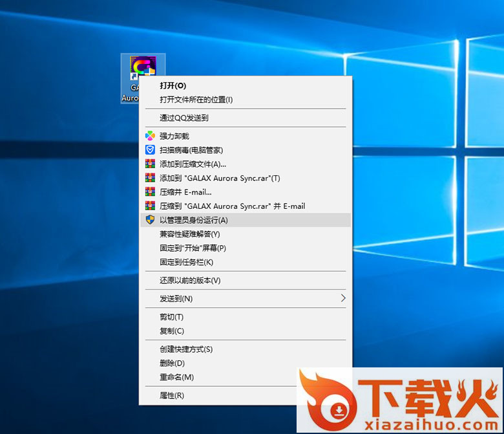This screenshot has width=504, height=434.
Task: Click WinRAR icon for 压缩到 rar 并 E-mail
Action: click(x=150, y=206)
